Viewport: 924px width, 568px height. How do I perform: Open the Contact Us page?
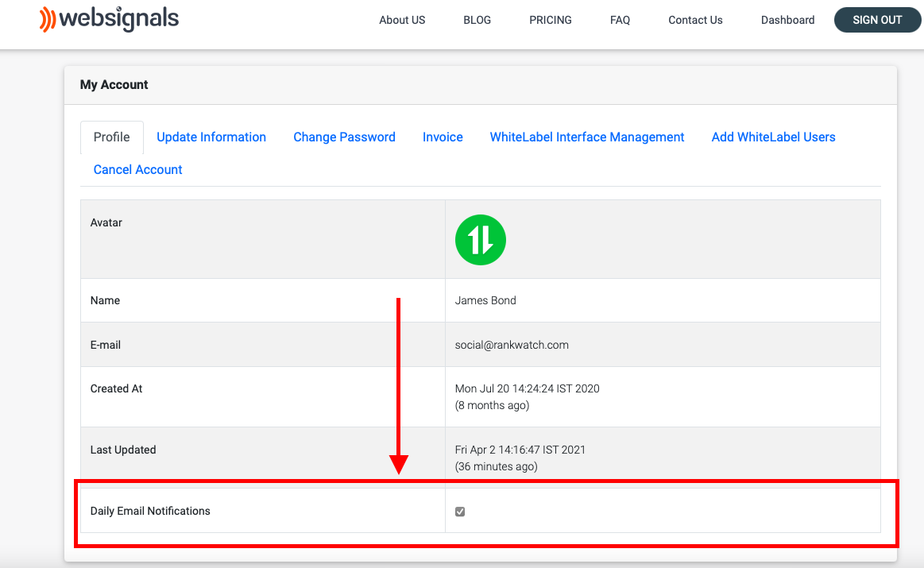pyautogui.click(x=695, y=20)
